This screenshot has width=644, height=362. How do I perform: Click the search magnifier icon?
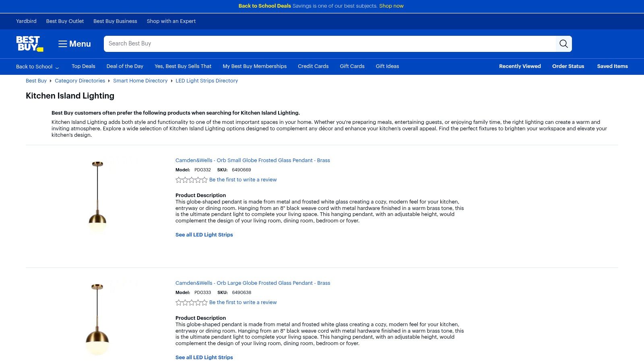coord(563,43)
